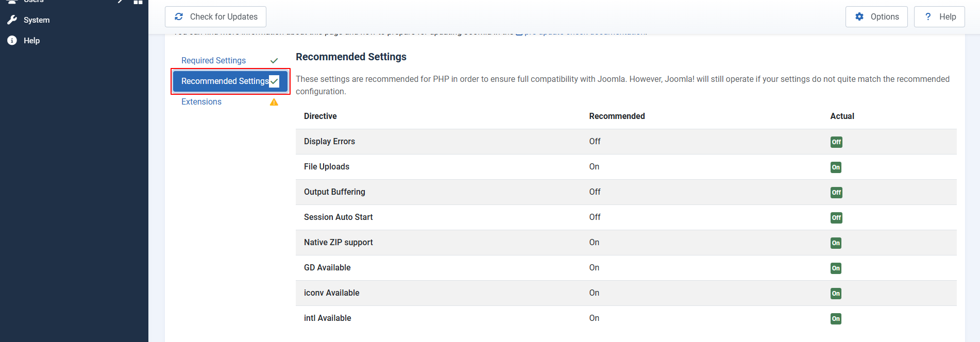Screen dimensions: 980x342
Task: Click the Options gear icon
Action: 859,16
